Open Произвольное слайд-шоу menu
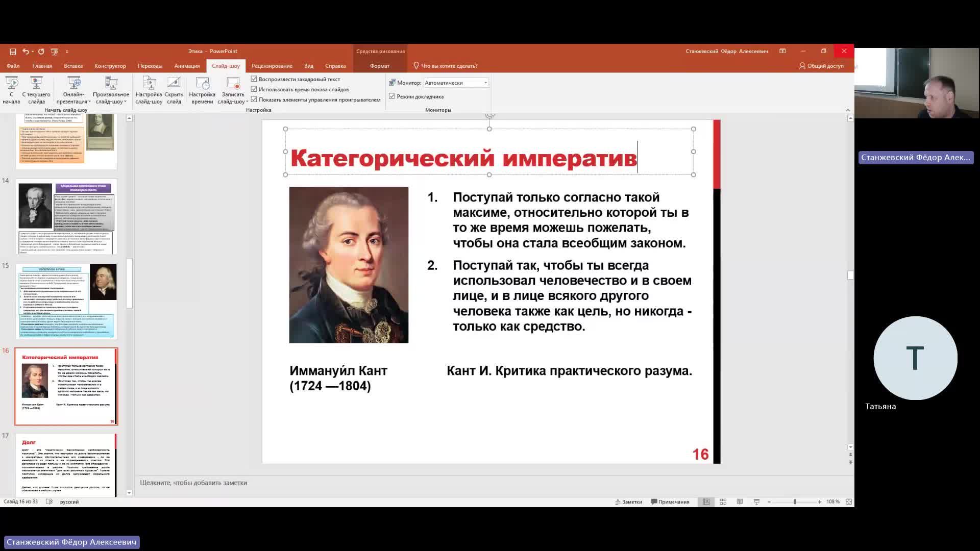The height and width of the screenshot is (551, 980). coord(111,90)
